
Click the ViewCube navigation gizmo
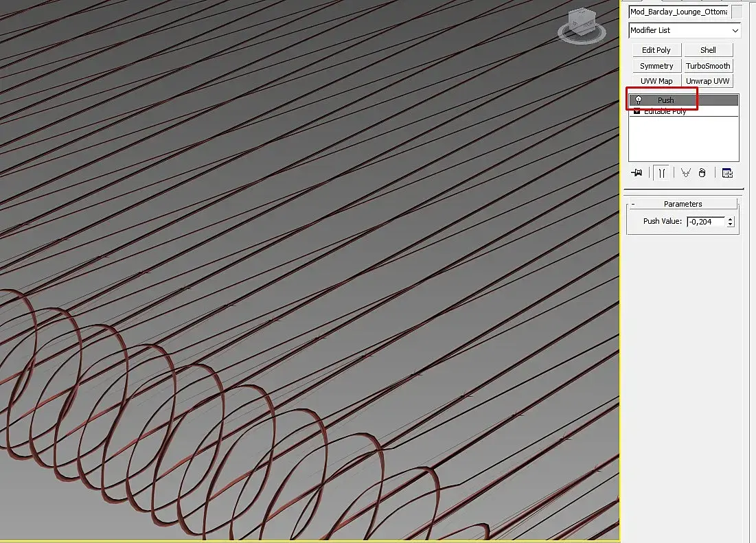(582, 25)
